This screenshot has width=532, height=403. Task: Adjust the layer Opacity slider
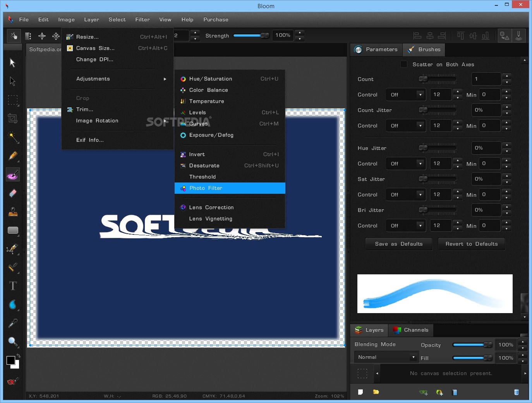pos(472,345)
